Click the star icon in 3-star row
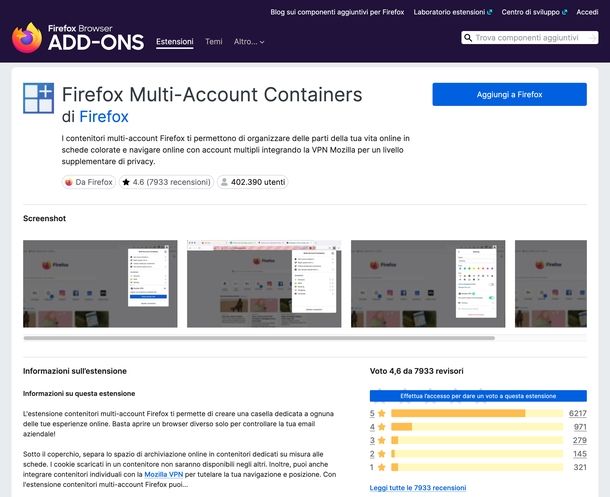 (x=382, y=440)
